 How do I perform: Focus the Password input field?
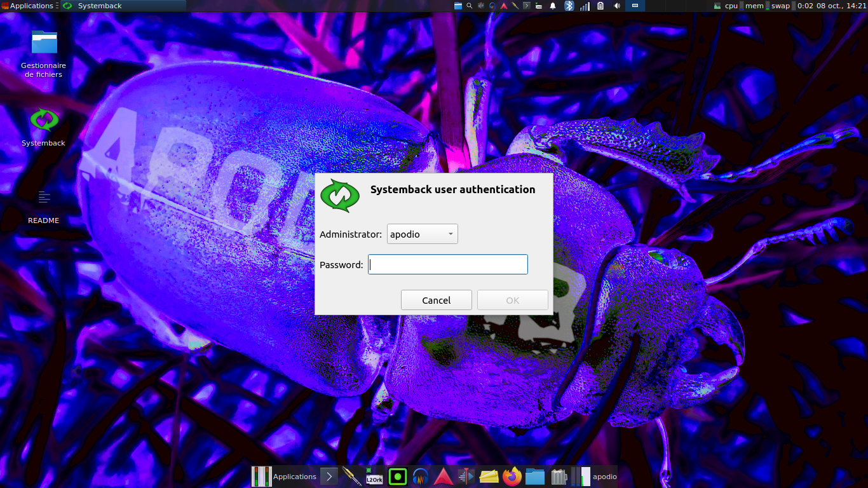[448, 264]
